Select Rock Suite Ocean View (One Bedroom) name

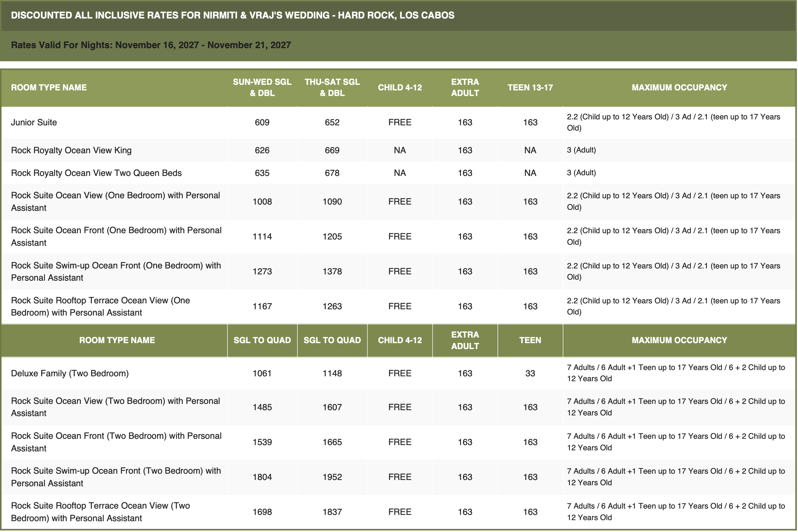click(x=116, y=201)
